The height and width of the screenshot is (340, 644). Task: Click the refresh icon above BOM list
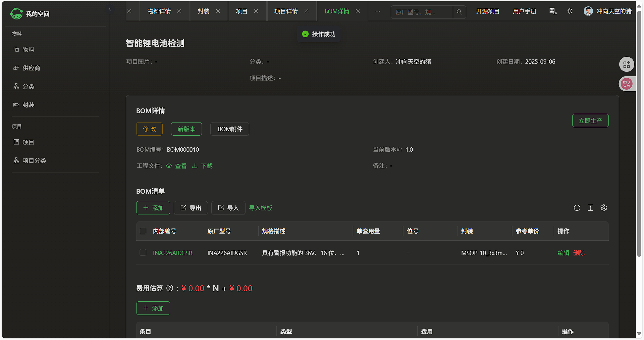577,208
